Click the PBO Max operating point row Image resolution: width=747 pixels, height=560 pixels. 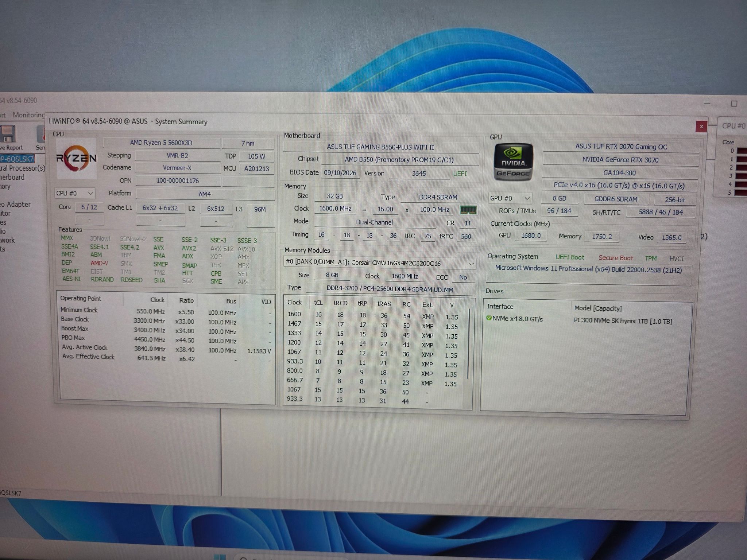[x=166, y=339]
